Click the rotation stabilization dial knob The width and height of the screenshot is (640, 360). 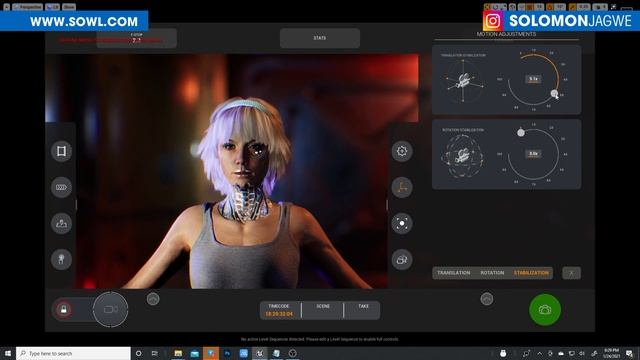click(521, 132)
